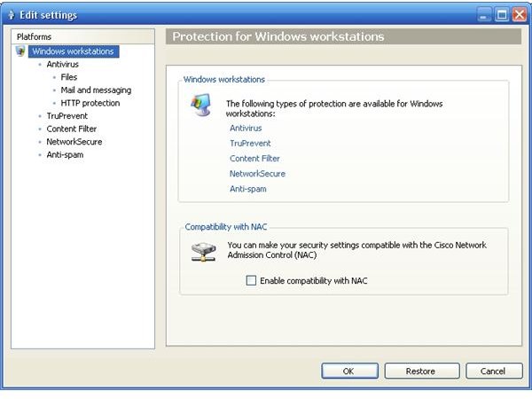Open Files under Antivirus in the tree
This screenshot has height=399, width=532.
pos(69,77)
